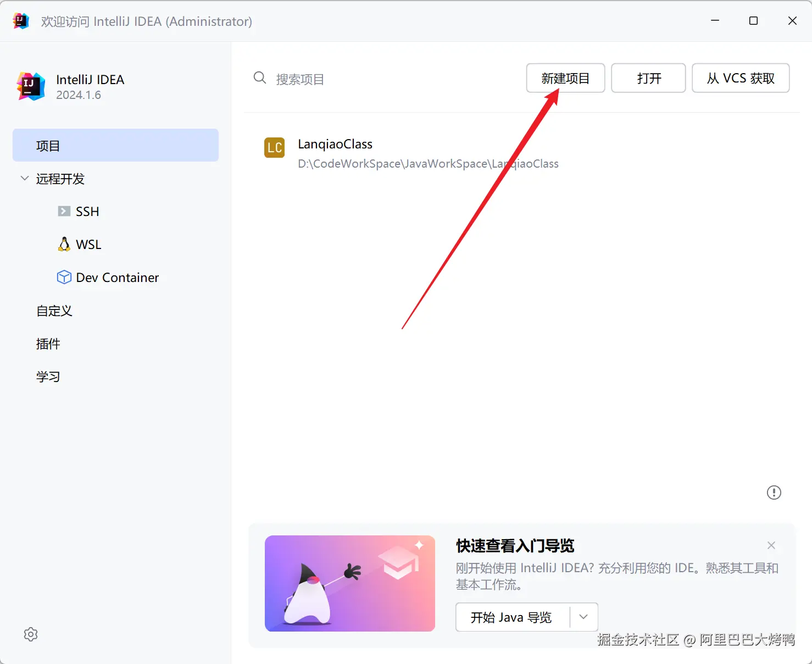Focus the 搜索项目 search field
812x664 pixels.
click(385, 79)
